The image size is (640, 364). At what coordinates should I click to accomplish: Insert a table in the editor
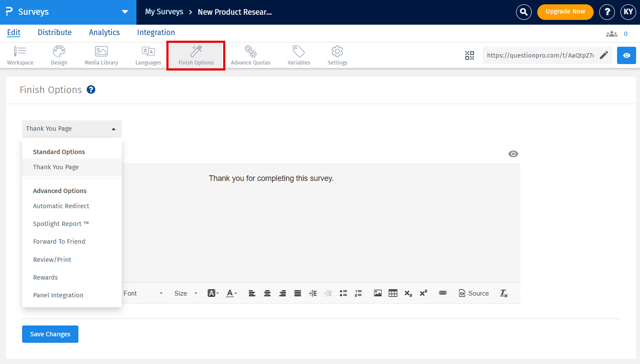click(393, 293)
